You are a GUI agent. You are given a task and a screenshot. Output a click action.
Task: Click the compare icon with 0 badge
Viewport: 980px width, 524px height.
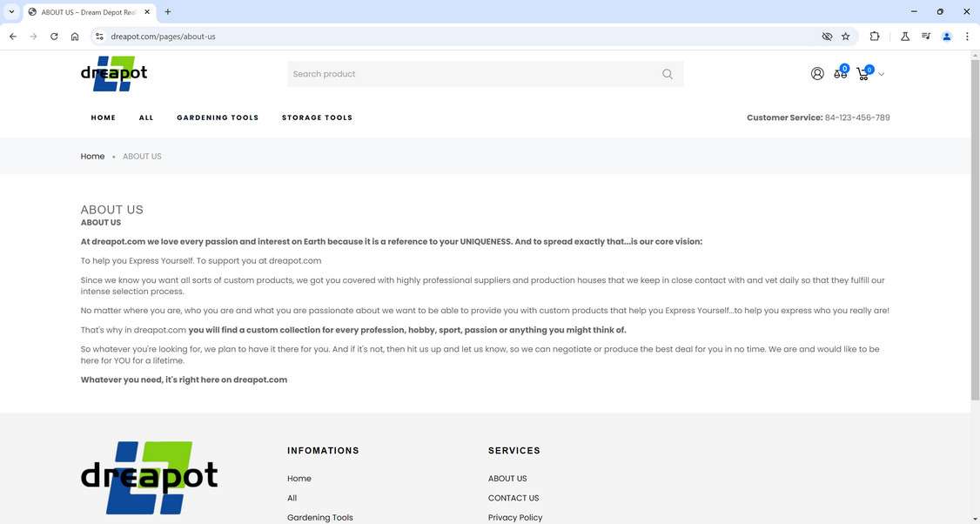(x=839, y=74)
